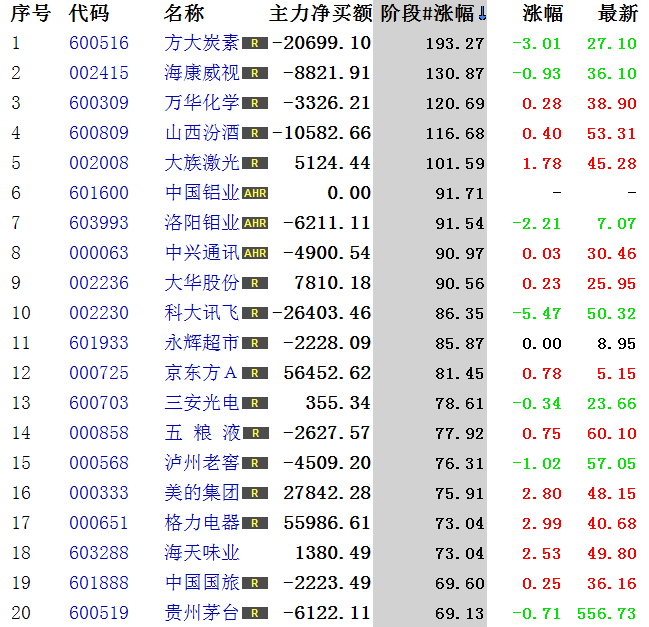Sort by the 名称 column header

[x=184, y=13]
